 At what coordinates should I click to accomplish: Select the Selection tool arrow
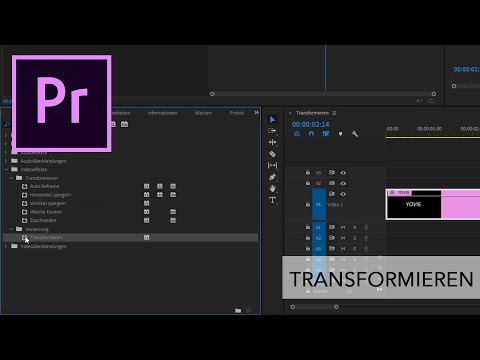pos(272,119)
